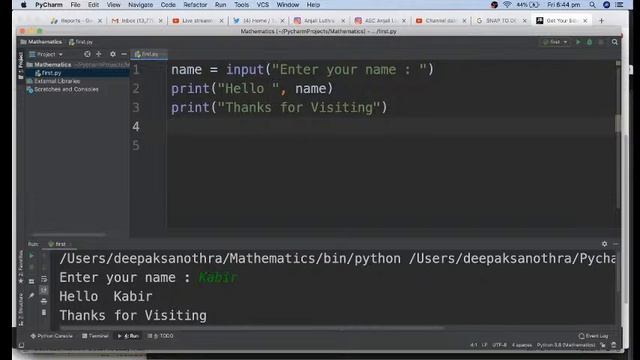Click the Python interpreter status bar entry

(x=566, y=345)
